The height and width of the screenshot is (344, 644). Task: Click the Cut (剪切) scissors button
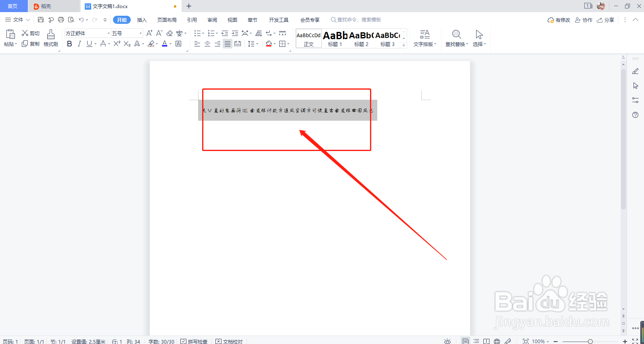pos(31,33)
